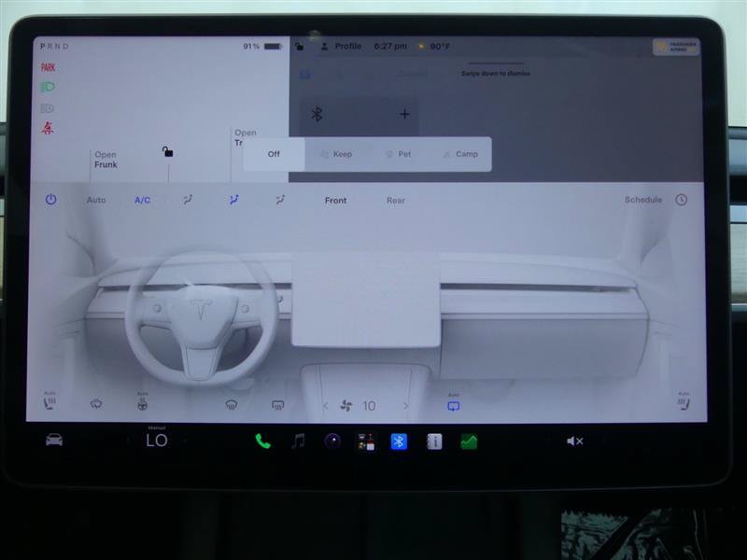Toggle rear window defrost icon
This screenshot has width=747, height=560.
(x=277, y=405)
